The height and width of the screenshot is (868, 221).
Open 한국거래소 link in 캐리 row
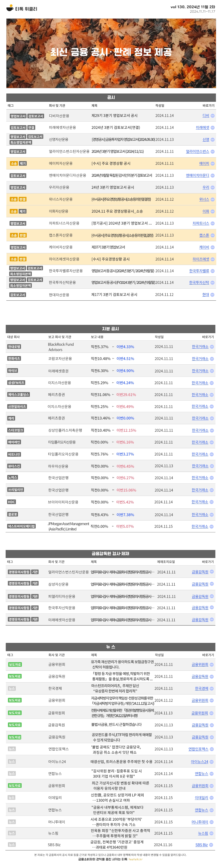click(x=200, y=418)
